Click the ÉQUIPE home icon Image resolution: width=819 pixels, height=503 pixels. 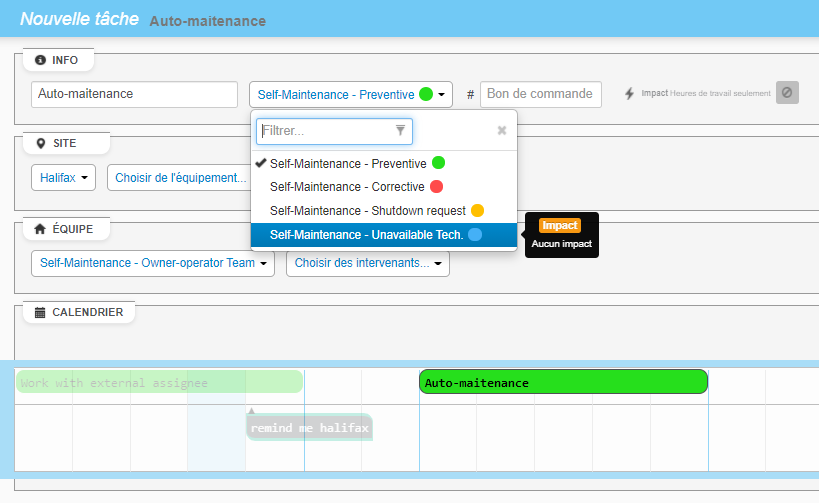(x=40, y=229)
